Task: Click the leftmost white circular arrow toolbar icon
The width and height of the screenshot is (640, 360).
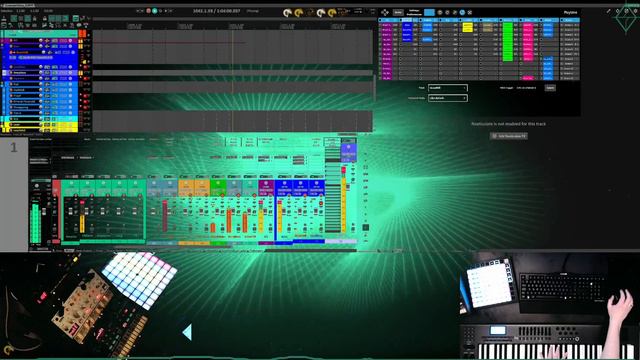Action: [x=287, y=13]
